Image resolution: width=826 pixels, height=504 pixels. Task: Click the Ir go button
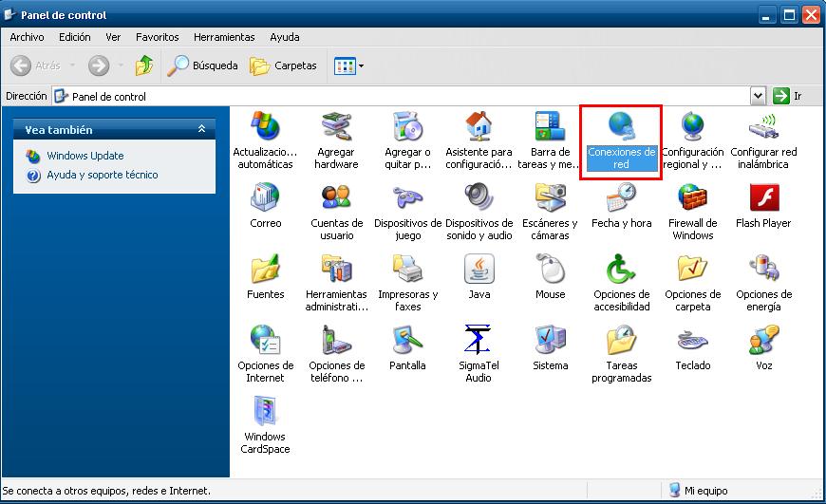788,96
